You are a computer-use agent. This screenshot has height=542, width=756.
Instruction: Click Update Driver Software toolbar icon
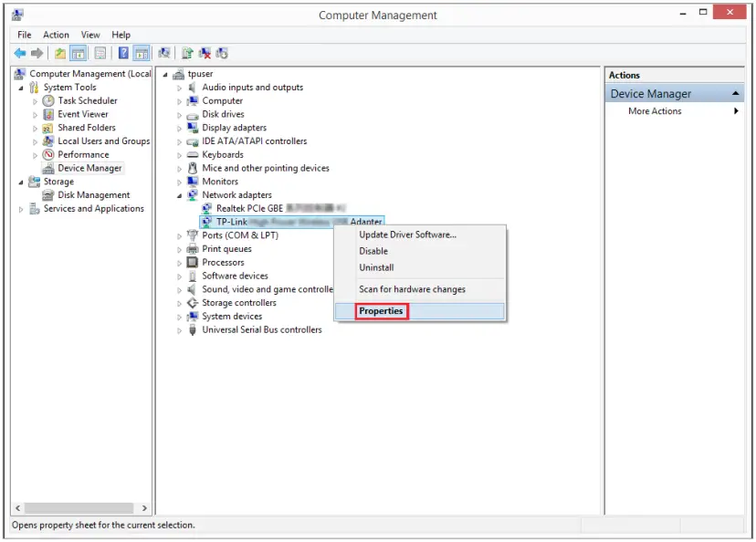tap(187, 54)
